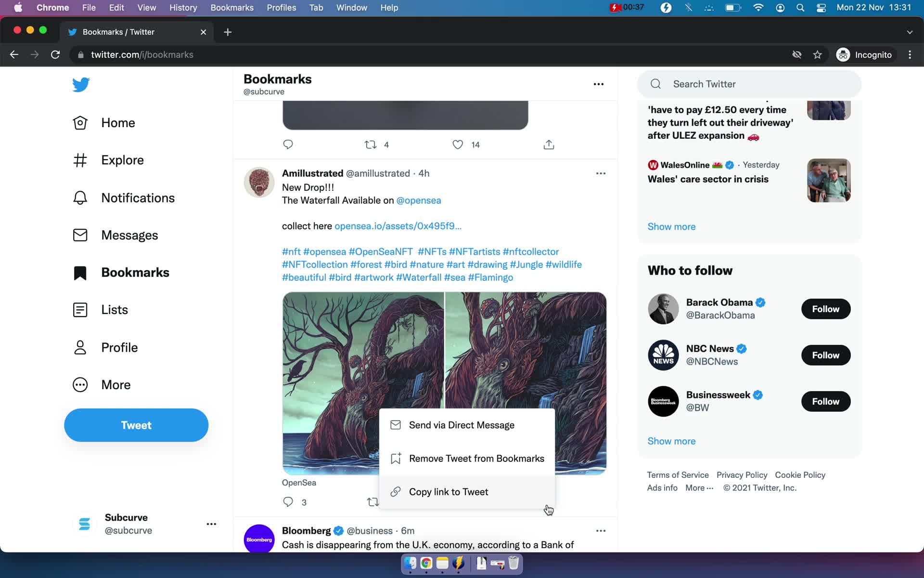Select Copy link to Tweet option

[449, 491]
